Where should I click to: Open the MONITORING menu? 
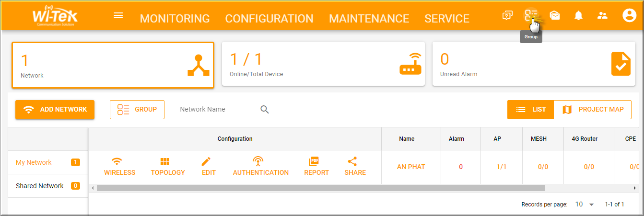175,19
